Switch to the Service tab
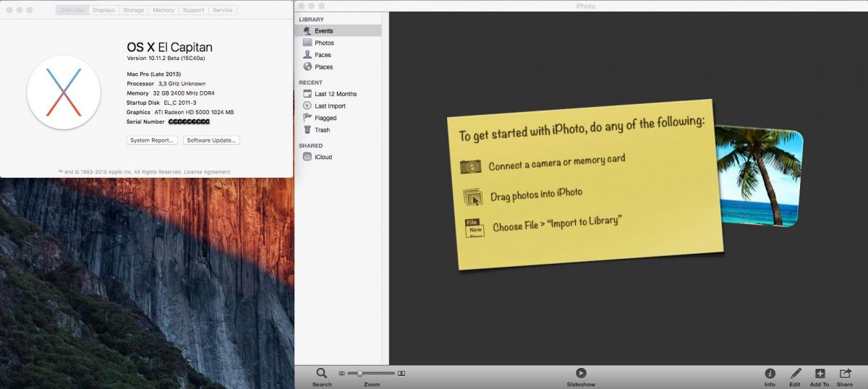The height and width of the screenshot is (389, 868). 223,10
